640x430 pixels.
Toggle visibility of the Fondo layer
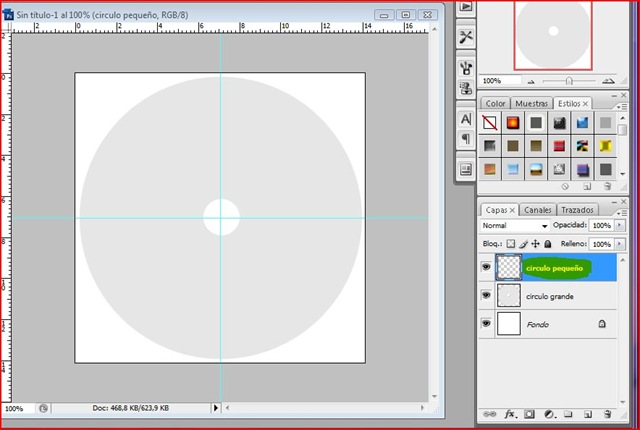coord(487,324)
